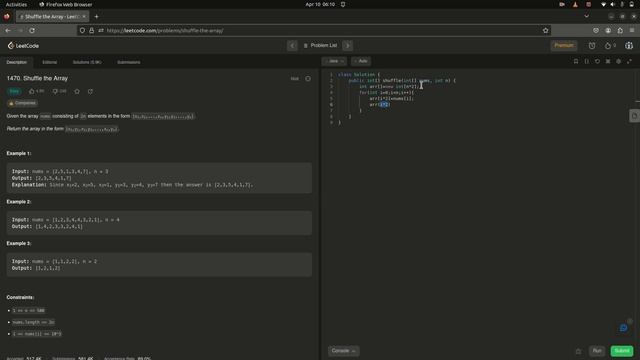Go to next problem arrow
This screenshot has height=360, width=640.
(348, 45)
